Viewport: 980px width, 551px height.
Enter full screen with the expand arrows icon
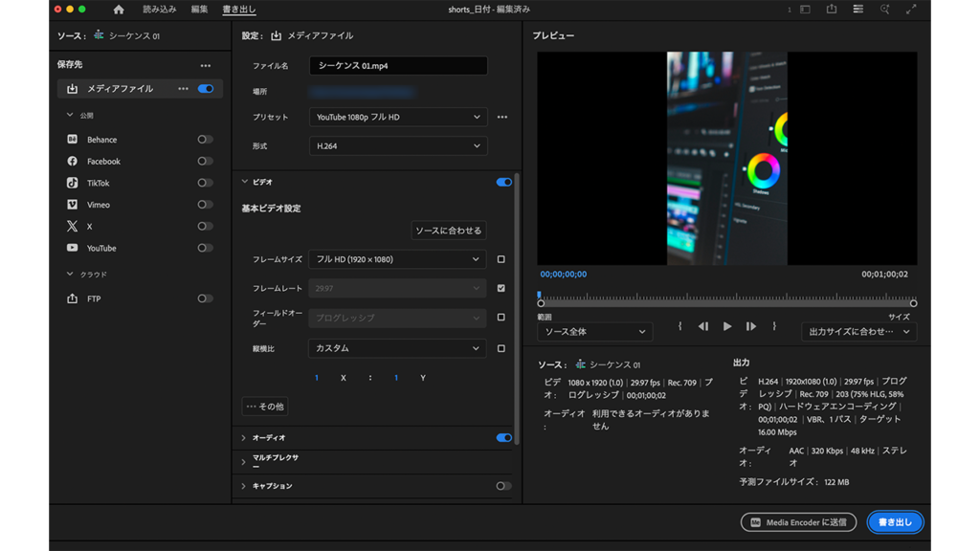click(911, 10)
